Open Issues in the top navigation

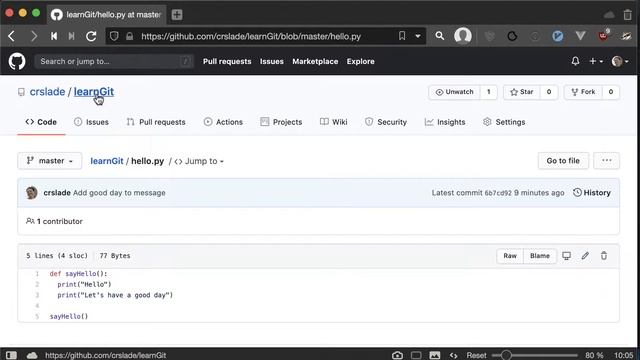(x=272, y=61)
